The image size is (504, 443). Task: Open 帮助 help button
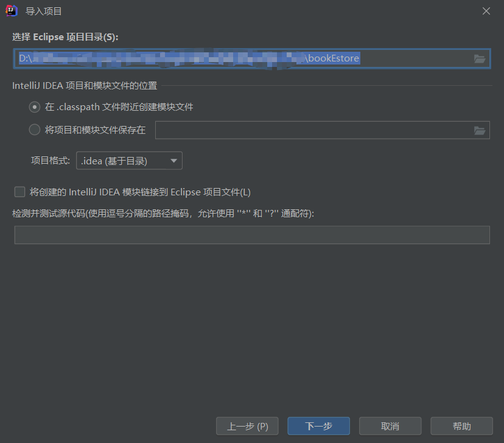pyautogui.click(x=461, y=426)
